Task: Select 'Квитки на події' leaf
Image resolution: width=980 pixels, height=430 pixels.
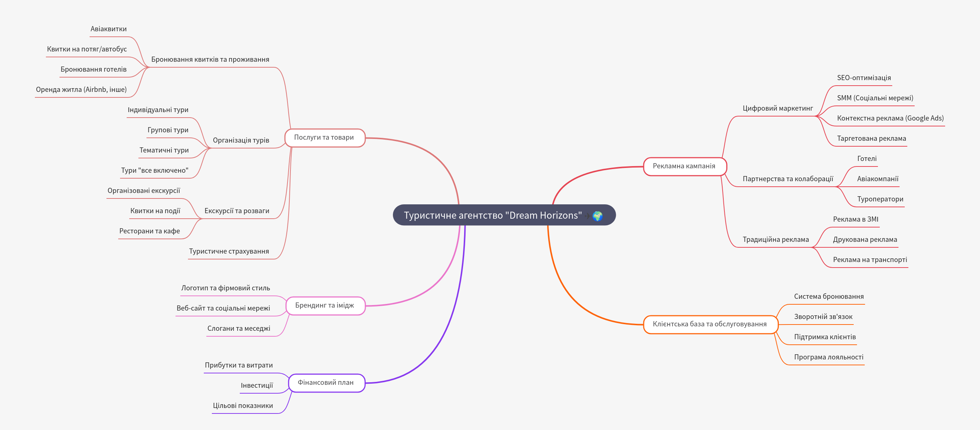Action: 155,211
